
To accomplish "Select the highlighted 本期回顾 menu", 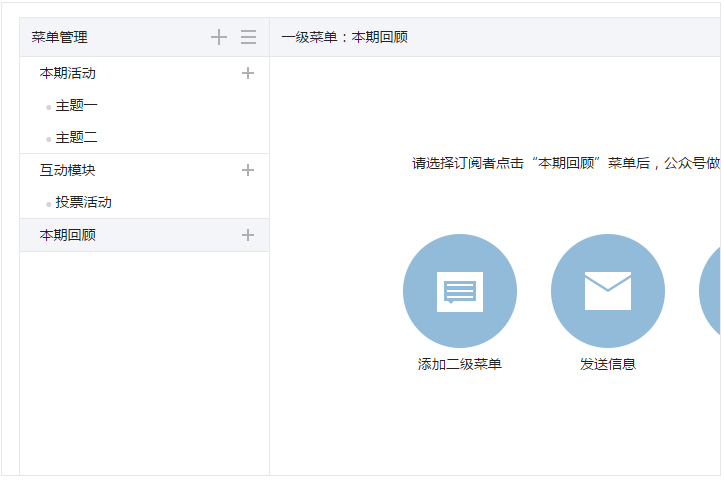I will point(68,235).
